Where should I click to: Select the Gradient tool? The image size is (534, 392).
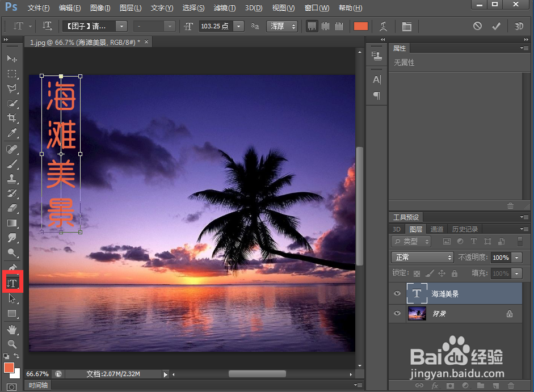(x=12, y=223)
